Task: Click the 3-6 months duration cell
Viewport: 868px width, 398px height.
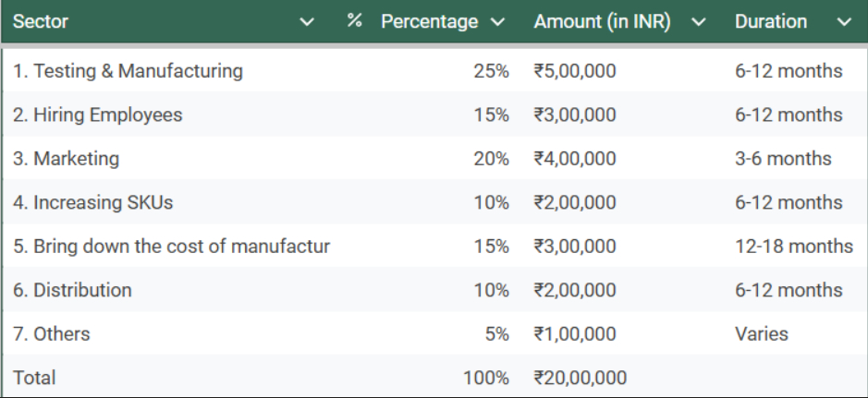Action: tap(782, 159)
